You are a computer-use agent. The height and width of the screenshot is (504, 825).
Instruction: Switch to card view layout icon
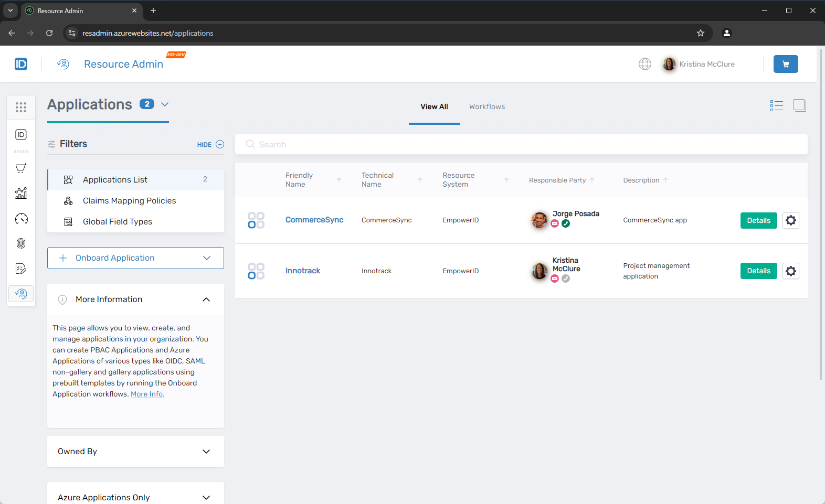coord(800,105)
